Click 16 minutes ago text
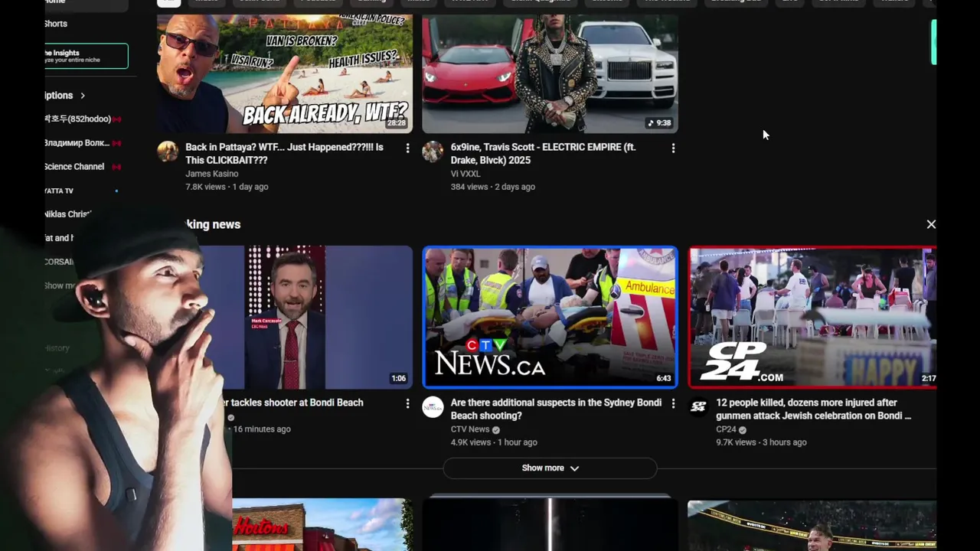The image size is (980, 551). [262, 429]
